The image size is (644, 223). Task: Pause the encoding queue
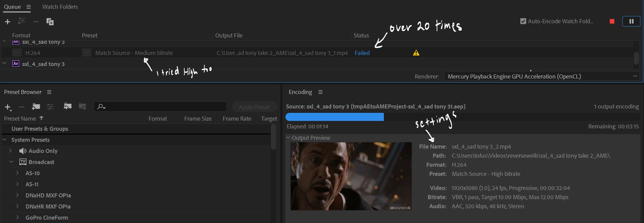coord(631,21)
